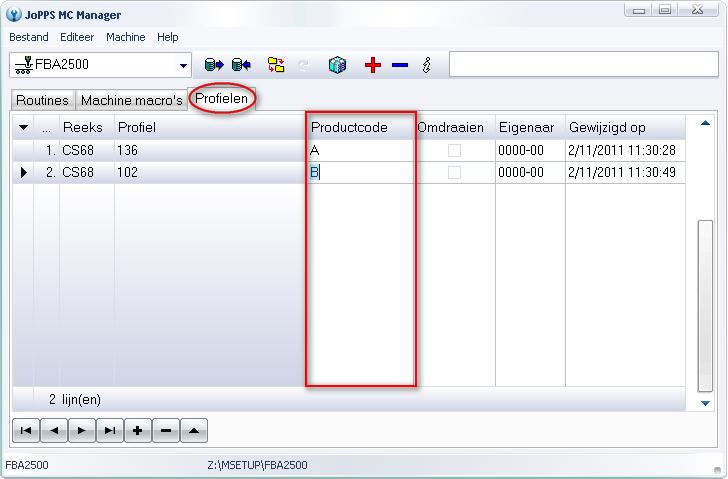The width and height of the screenshot is (728, 479).
Task: Click date 2/11/2011 11:30:49
Action: pos(625,173)
